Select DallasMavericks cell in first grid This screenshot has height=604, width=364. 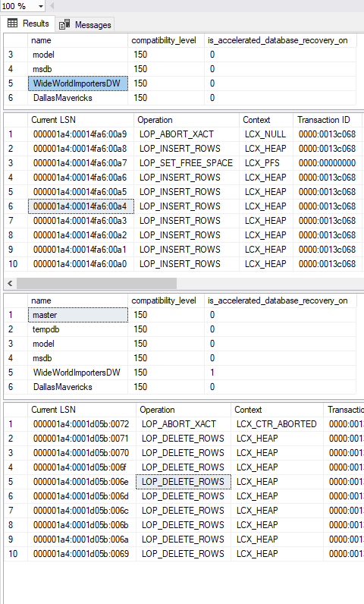pyautogui.click(x=77, y=98)
